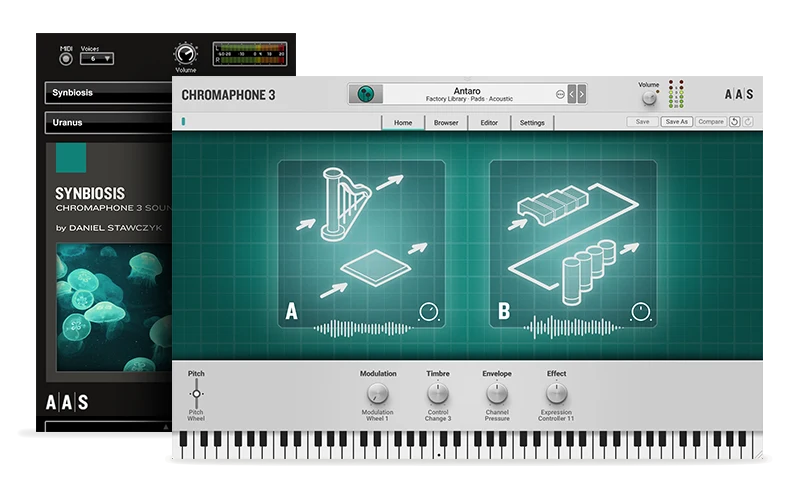
Task: Click the green preset pack icon beside Antaro
Action: [365, 94]
